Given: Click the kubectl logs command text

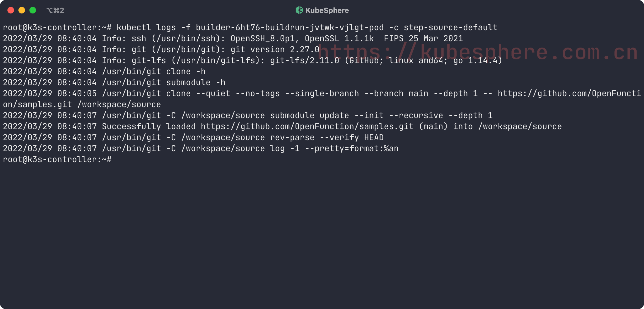Looking at the screenshot, I should [x=146, y=27].
